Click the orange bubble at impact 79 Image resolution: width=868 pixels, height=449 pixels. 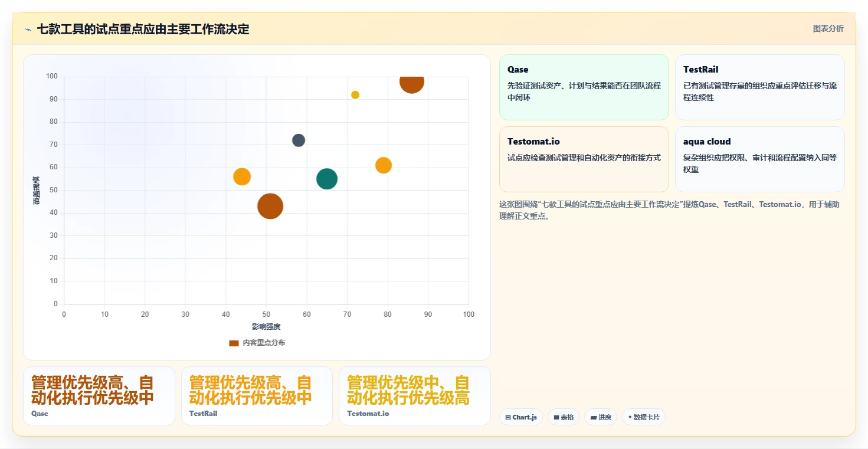click(x=384, y=165)
